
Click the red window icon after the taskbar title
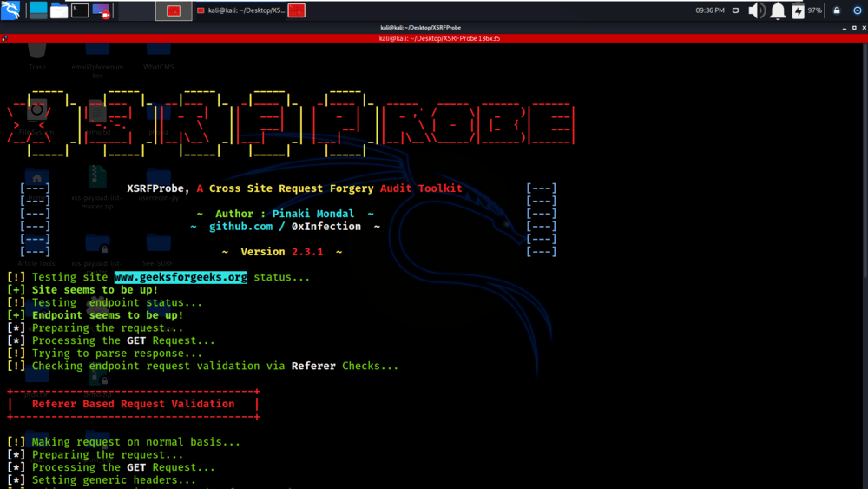point(297,10)
